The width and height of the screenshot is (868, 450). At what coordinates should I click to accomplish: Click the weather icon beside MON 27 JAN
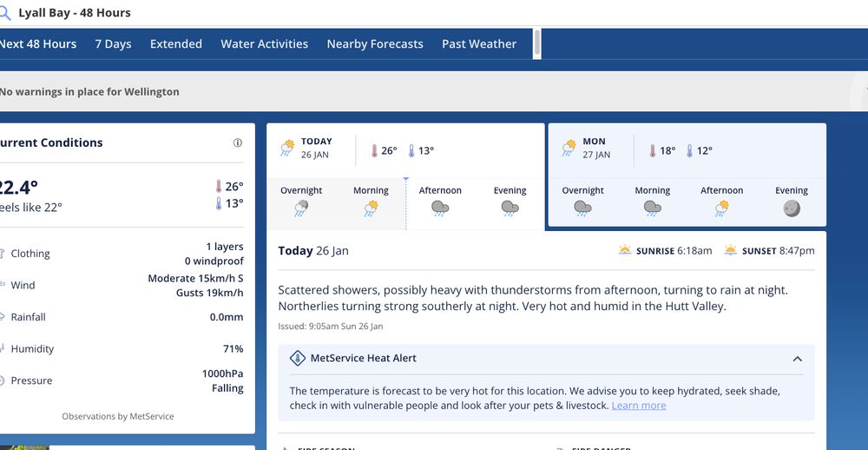pos(569,148)
